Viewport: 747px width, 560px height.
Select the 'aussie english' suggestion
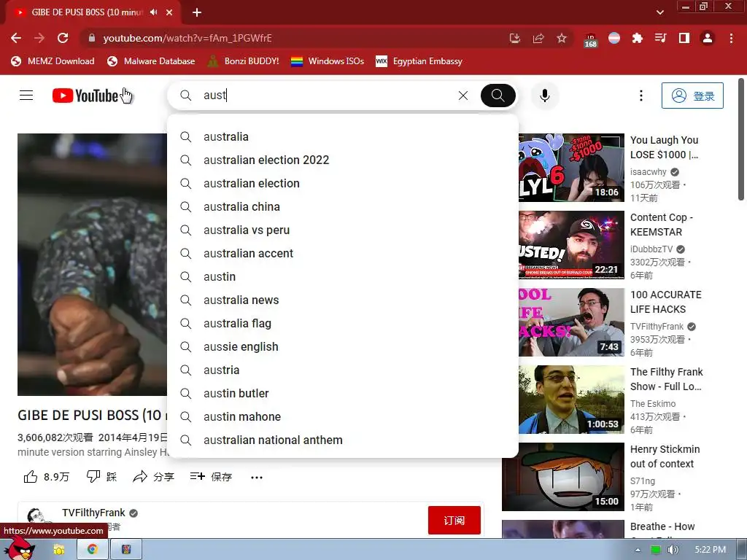click(x=343, y=346)
